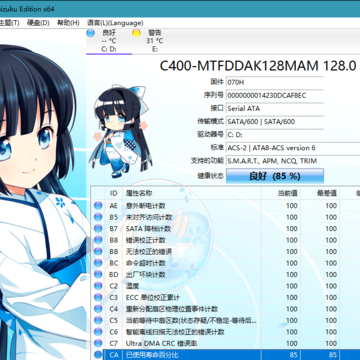Click status orb in BB 无法校正的错误 row
The width and height of the screenshot is (360, 360).
click(x=98, y=252)
